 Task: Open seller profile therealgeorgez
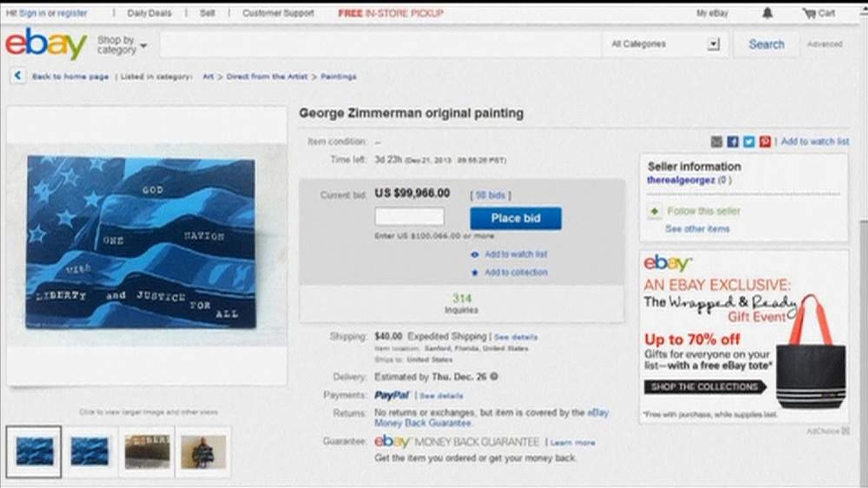[681, 180]
